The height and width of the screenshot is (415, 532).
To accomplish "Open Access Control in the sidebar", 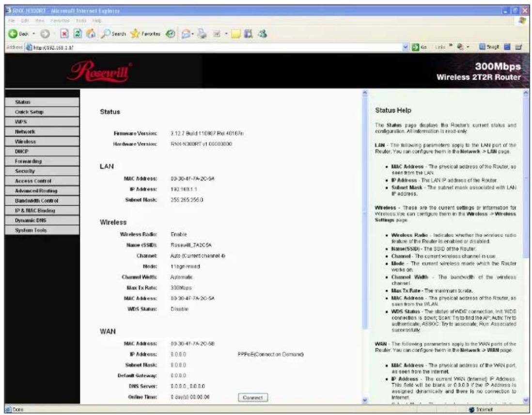I will point(42,181).
